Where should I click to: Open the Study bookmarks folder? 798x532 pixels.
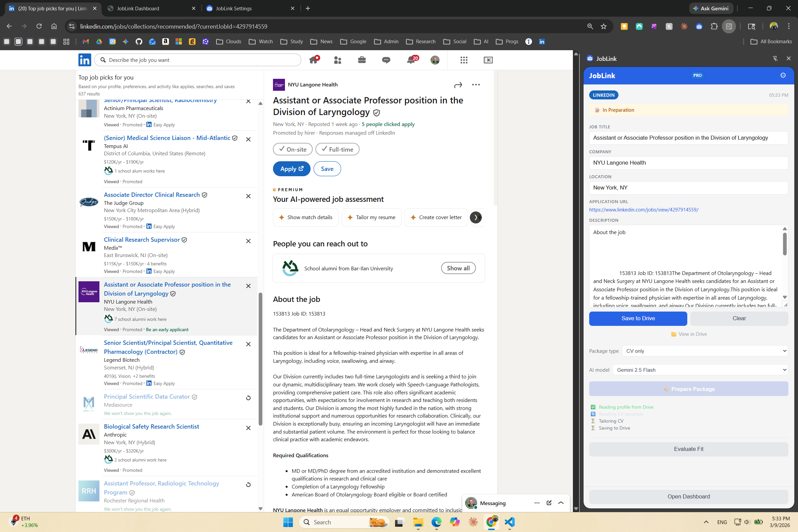[292, 42]
